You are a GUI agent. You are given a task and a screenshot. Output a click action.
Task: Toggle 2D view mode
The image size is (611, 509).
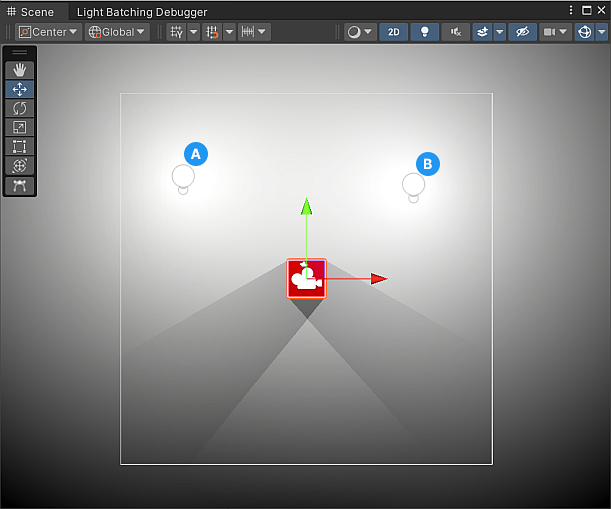tap(393, 32)
